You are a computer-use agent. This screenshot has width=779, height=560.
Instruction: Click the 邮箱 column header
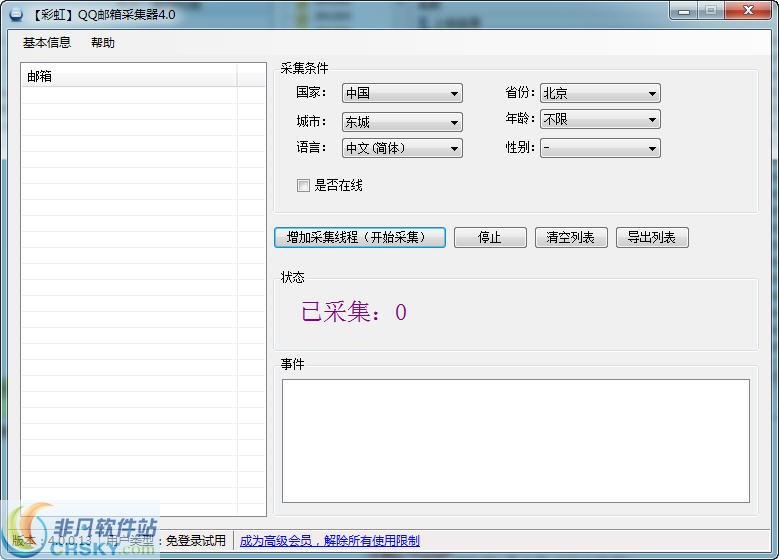click(x=129, y=76)
